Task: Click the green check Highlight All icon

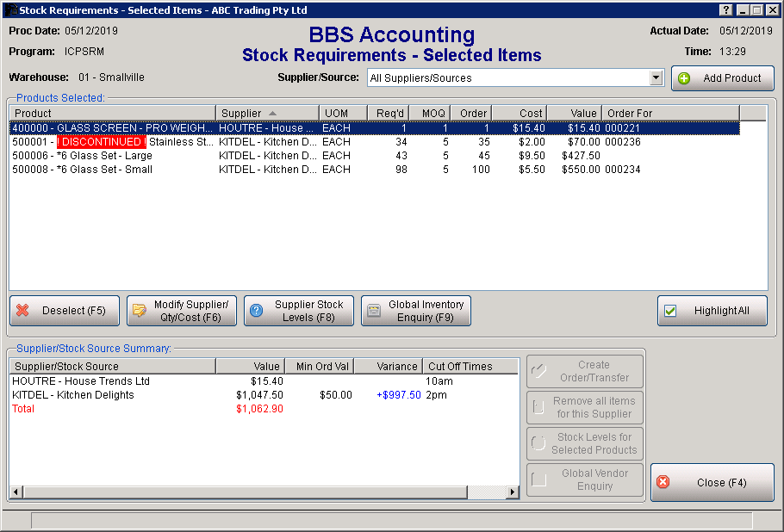Action: click(671, 311)
